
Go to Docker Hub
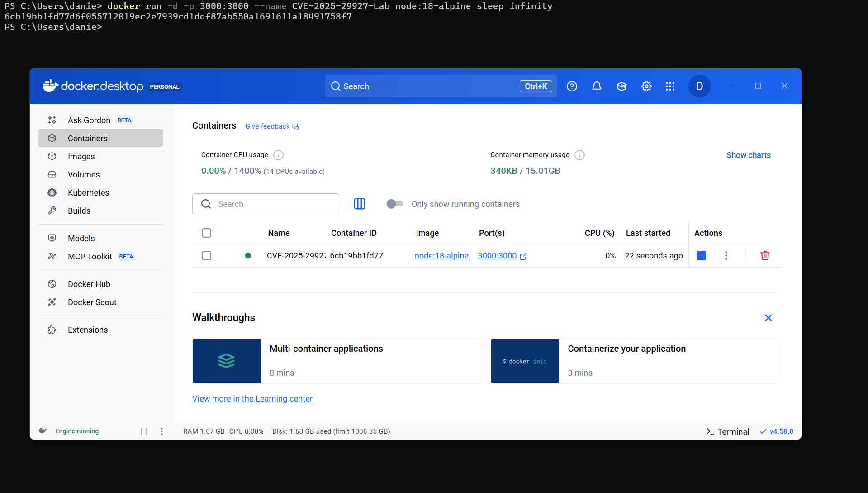point(100,284)
